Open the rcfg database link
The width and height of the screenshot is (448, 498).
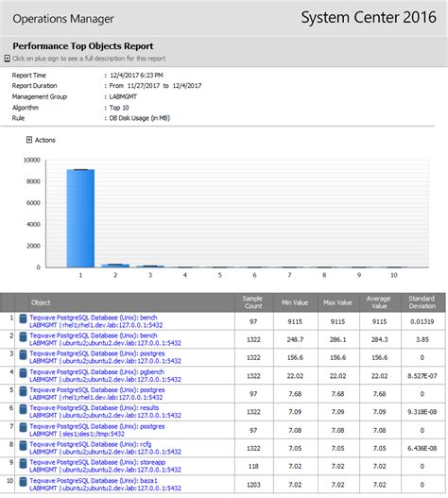click(x=105, y=448)
